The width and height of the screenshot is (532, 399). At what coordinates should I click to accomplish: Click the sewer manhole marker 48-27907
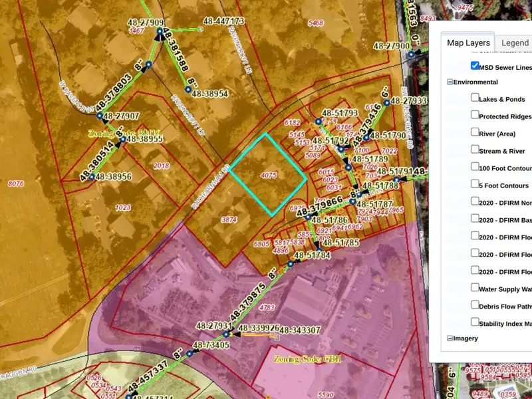[x=99, y=116]
